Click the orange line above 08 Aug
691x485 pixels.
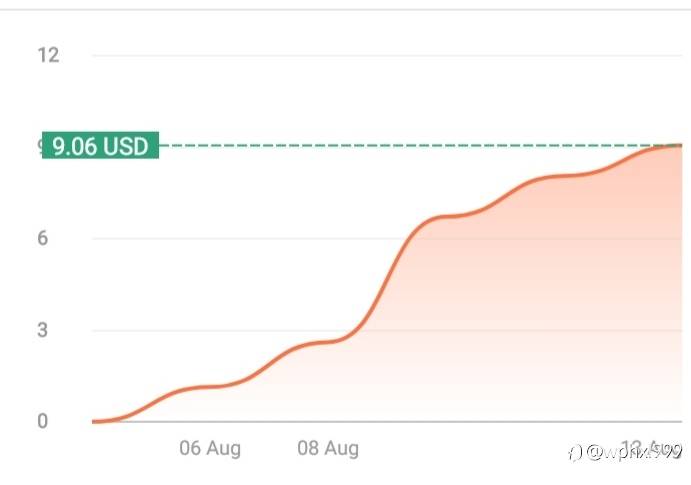click(328, 342)
